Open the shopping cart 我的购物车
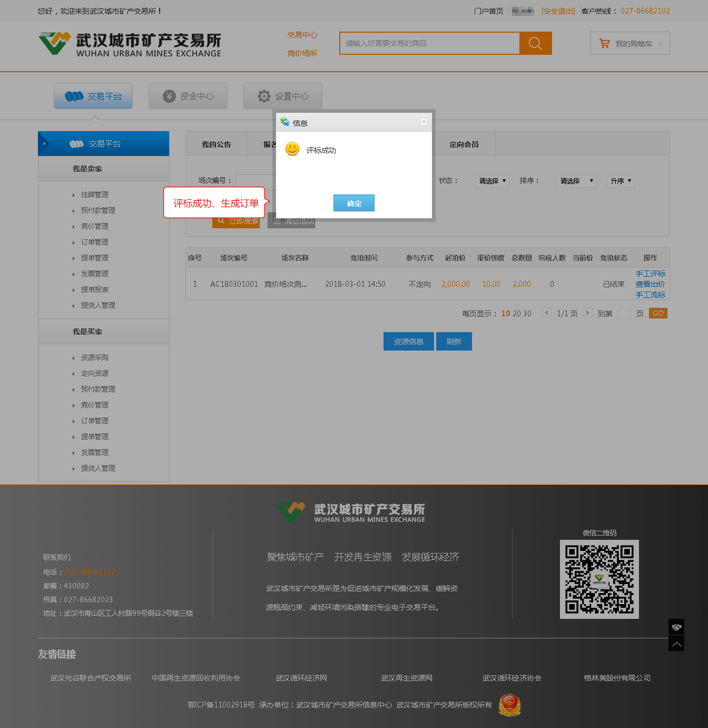 [x=630, y=44]
